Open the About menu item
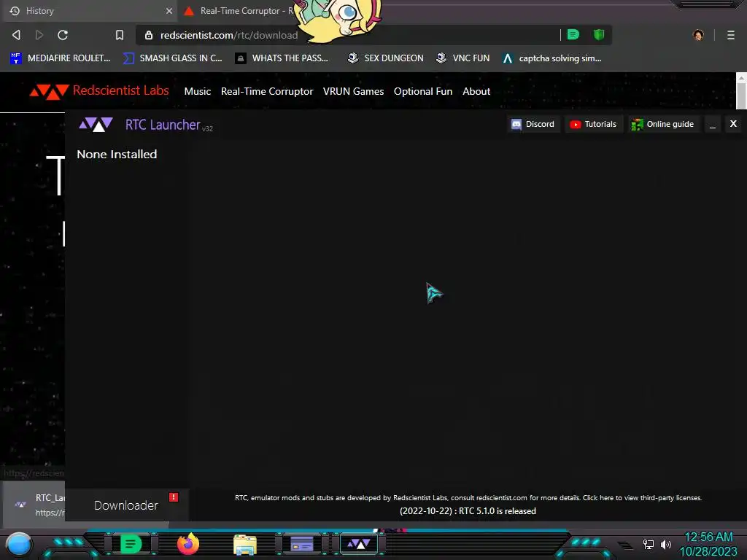 476,91
